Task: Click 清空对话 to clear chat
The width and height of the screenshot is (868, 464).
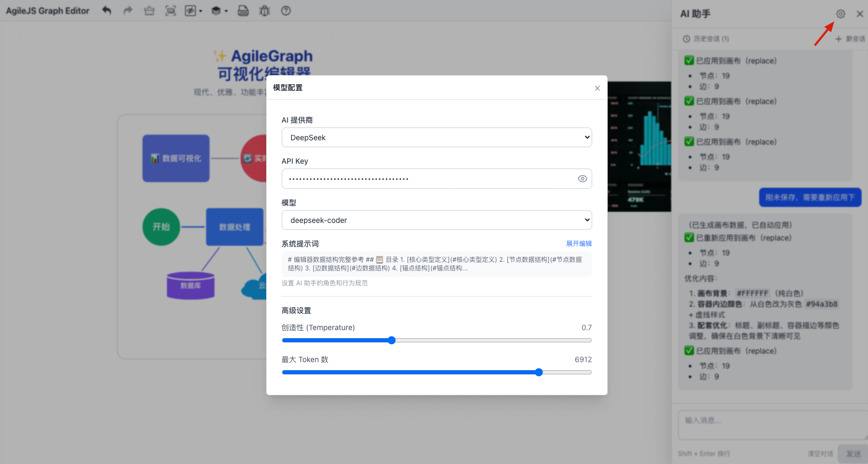Action: coord(820,454)
